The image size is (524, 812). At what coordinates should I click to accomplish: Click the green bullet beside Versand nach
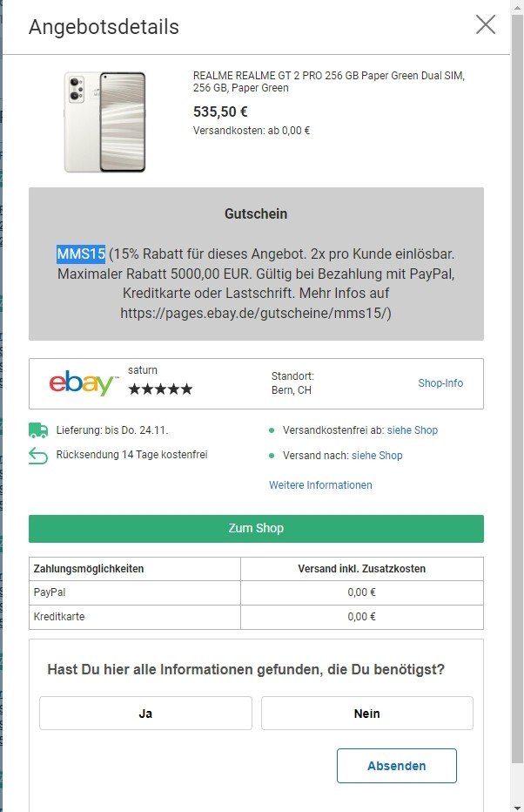(272, 456)
